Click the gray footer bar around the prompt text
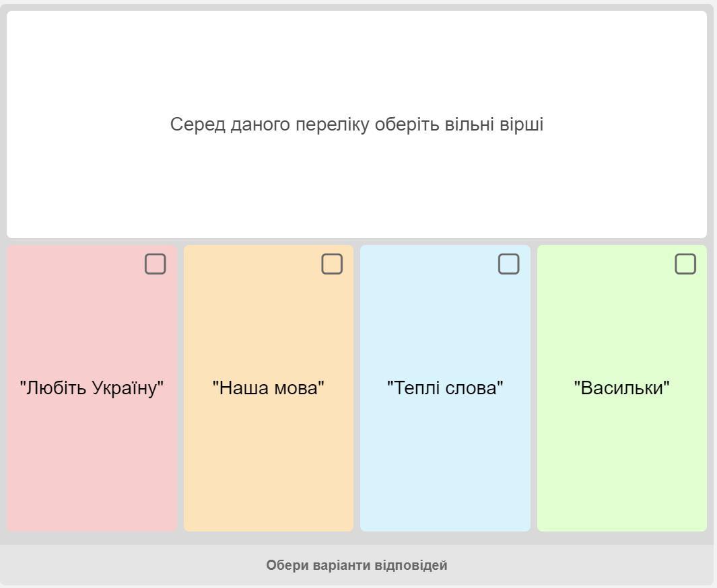Image resolution: width=717 pixels, height=588 pixels. pyautogui.click(x=135, y=565)
